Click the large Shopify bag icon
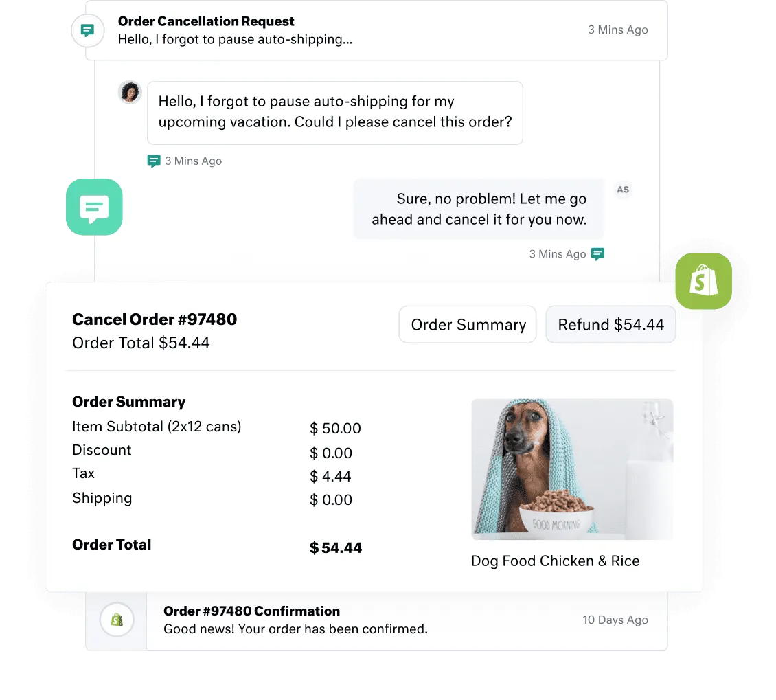 point(703,281)
